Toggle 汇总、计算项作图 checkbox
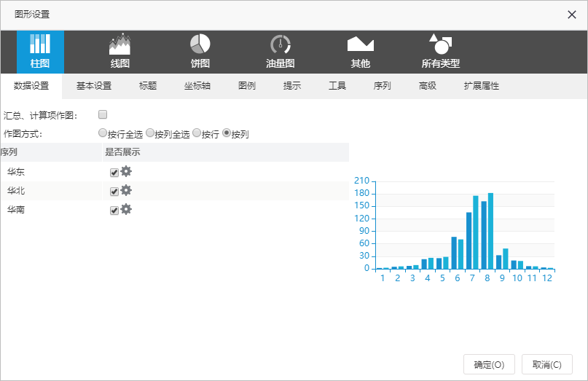This screenshot has width=588, height=381. (103, 114)
